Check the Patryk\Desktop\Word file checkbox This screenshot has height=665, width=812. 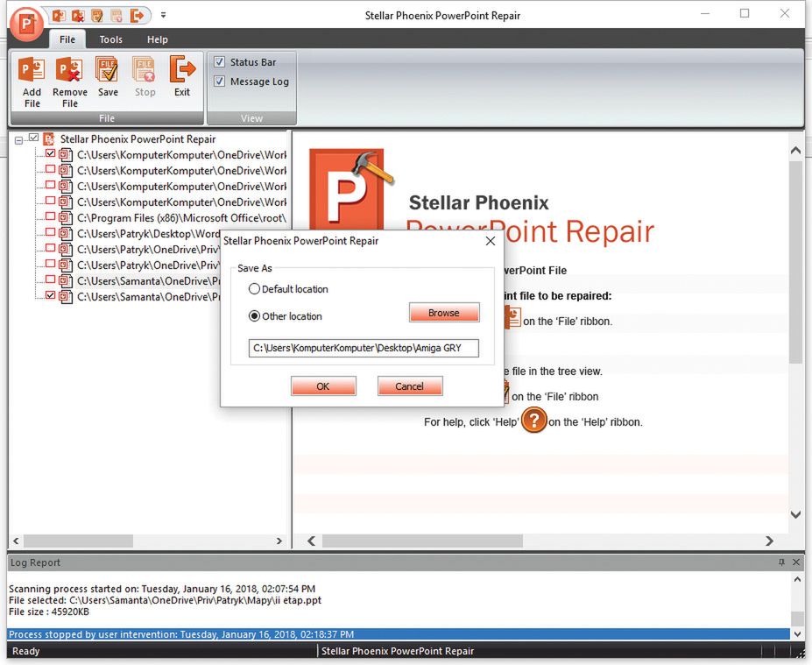click(50, 232)
